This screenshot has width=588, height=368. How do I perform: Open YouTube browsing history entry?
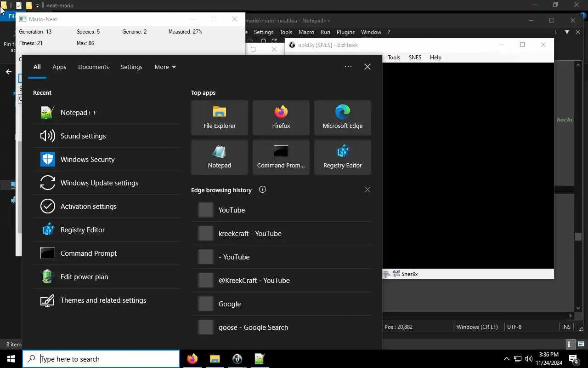(281, 210)
